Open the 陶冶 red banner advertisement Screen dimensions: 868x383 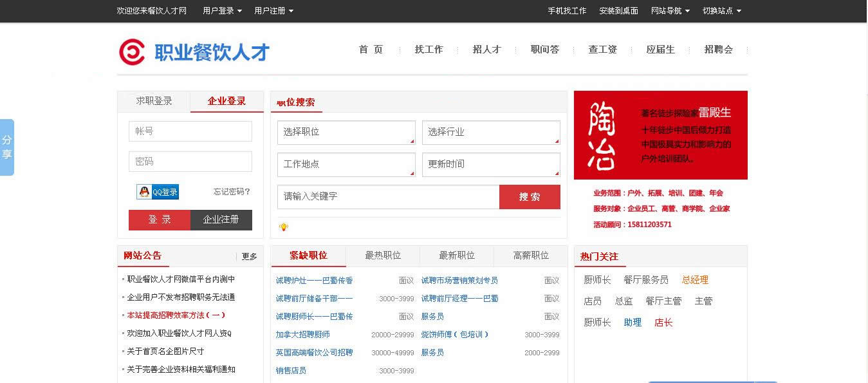pyautogui.click(x=661, y=135)
